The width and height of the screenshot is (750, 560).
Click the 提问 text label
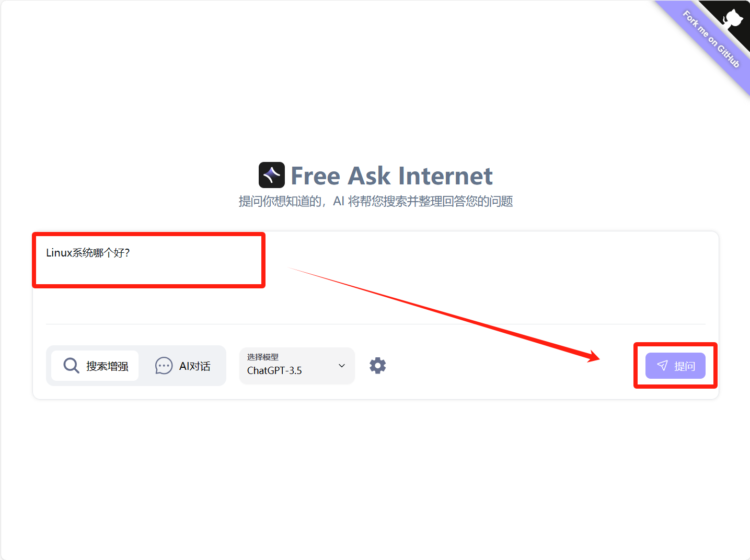pos(685,366)
